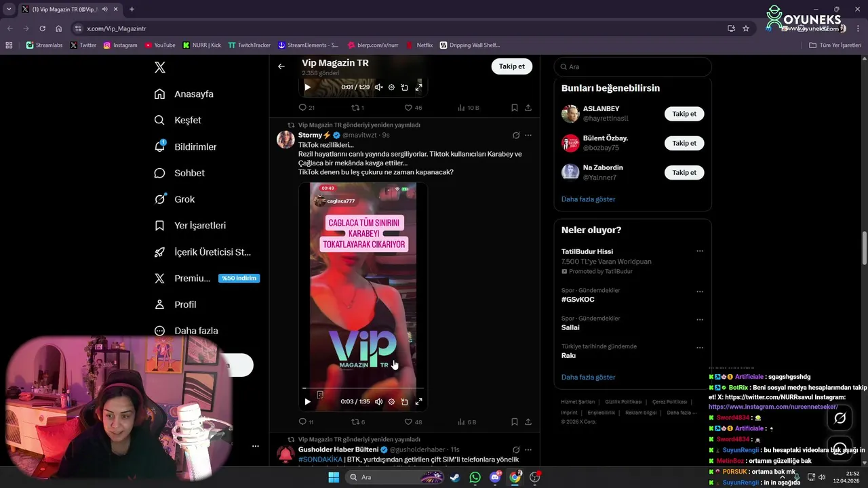The height and width of the screenshot is (488, 868).
Task: Expand Tüm Yer İşaretleri folder
Action: [x=835, y=45]
